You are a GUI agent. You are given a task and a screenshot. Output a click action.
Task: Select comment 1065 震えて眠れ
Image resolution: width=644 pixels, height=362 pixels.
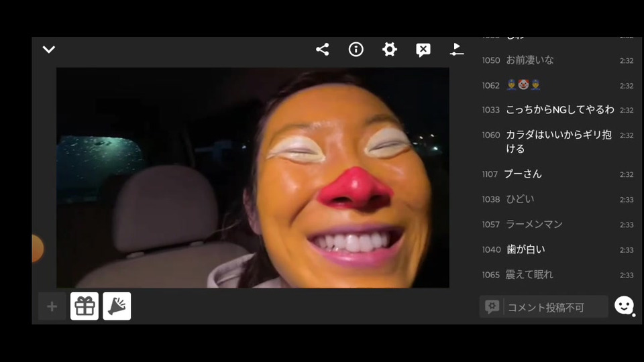[x=557, y=275]
